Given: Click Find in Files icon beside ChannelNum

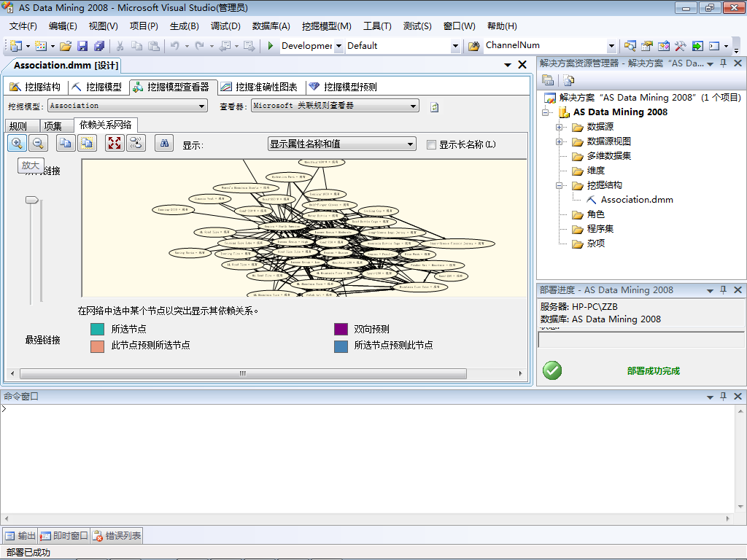Looking at the screenshot, I should click(473, 46).
